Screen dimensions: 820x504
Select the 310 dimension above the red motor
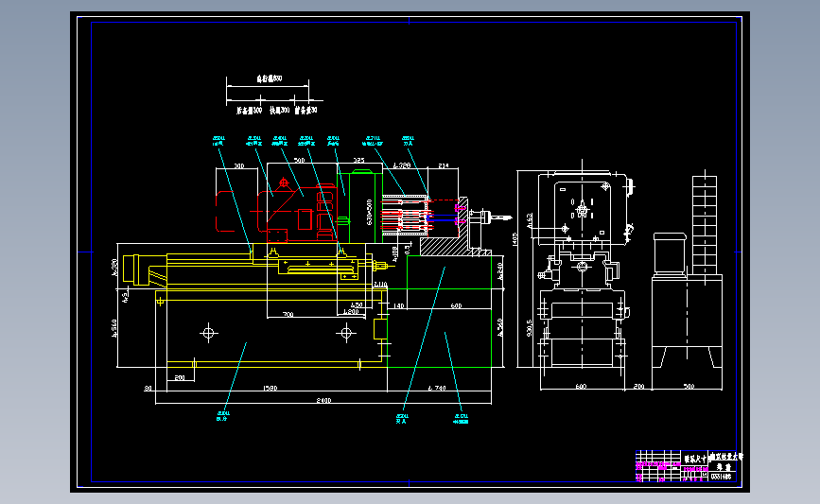tap(239, 165)
